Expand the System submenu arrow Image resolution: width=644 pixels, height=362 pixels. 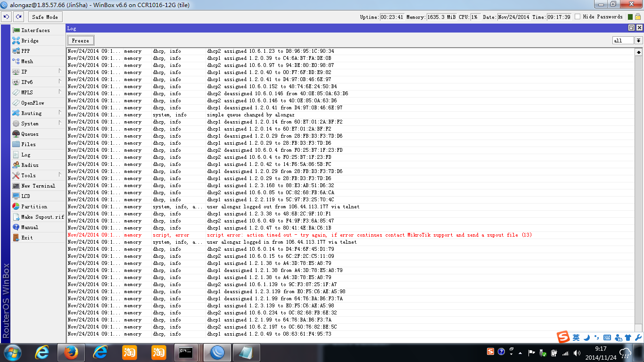point(60,123)
